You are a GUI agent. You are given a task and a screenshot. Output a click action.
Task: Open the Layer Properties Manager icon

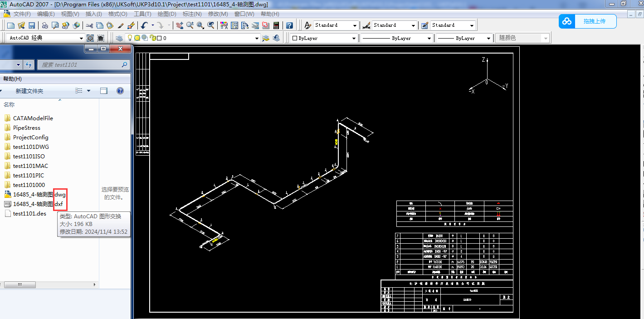[x=119, y=38]
